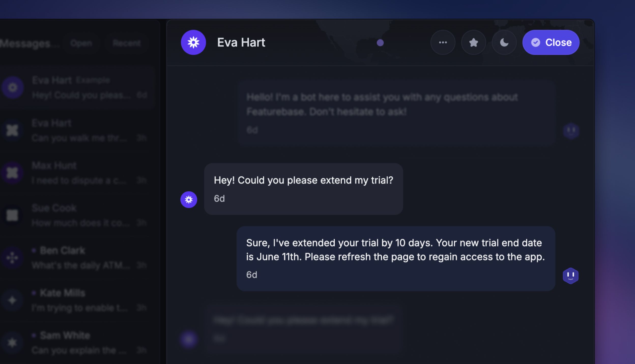Click the purple status dot in header
This screenshot has width=635, height=364.
380,43
